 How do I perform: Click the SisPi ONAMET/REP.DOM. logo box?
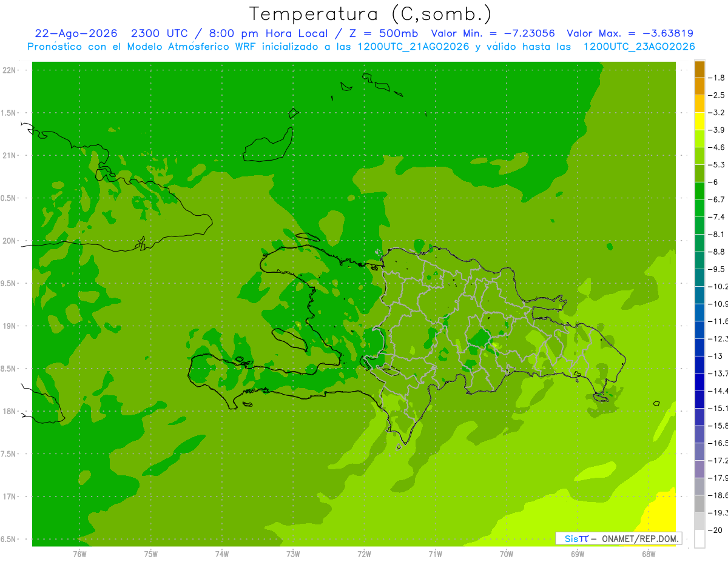pyautogui.click(x=619, y=538)
